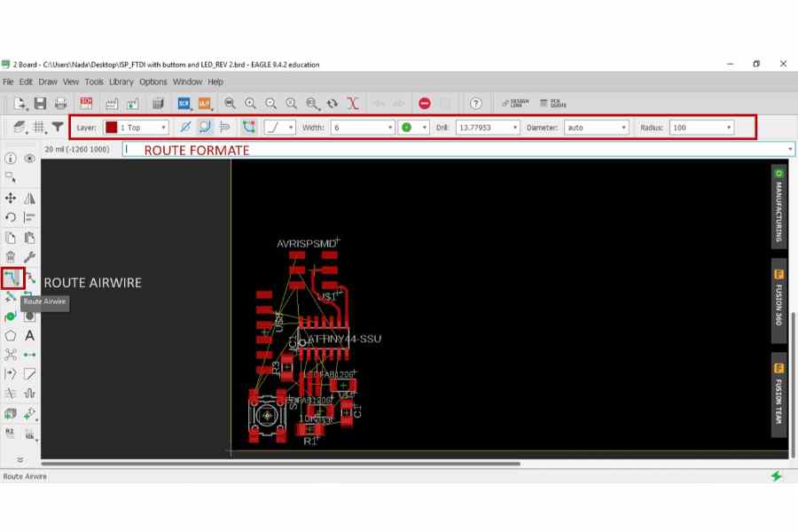Select the Paste tool
Screen dimensions: 798x532
tap(29, 238)
